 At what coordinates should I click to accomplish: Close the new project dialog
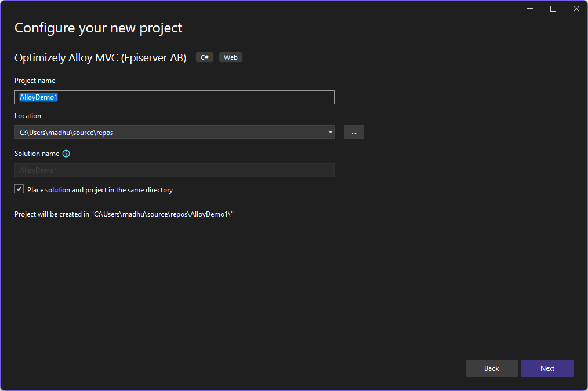[x=576, y=9]
